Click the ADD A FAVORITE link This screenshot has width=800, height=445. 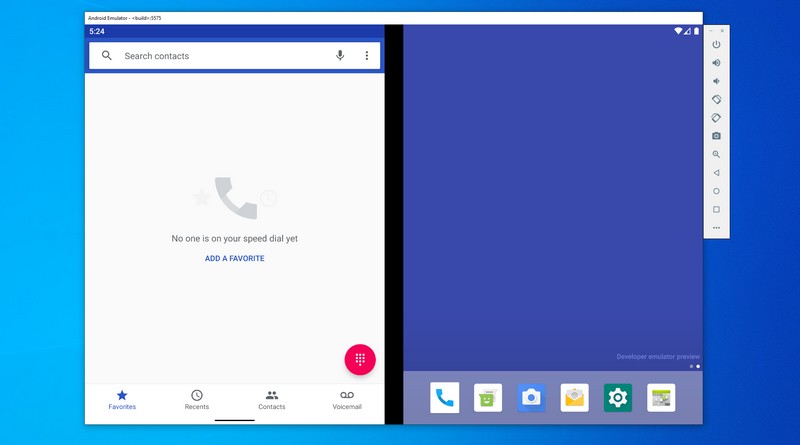click(x=235, y=258)
